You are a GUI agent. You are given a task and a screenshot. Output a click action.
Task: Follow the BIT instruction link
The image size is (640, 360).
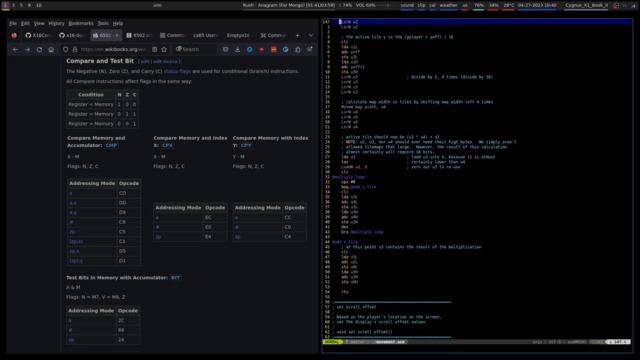(175, 278)
